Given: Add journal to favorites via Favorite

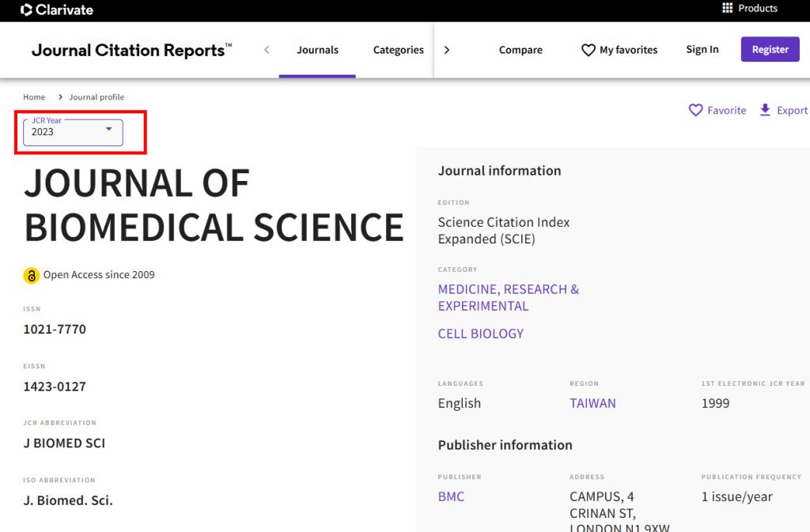Looking at the screenshot, I should pos(717,110).
